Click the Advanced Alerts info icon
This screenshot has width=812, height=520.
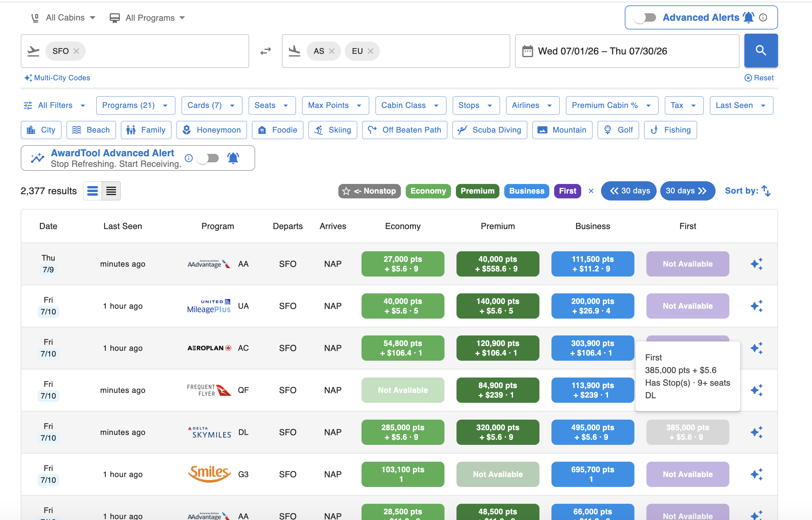click(763, 17)
